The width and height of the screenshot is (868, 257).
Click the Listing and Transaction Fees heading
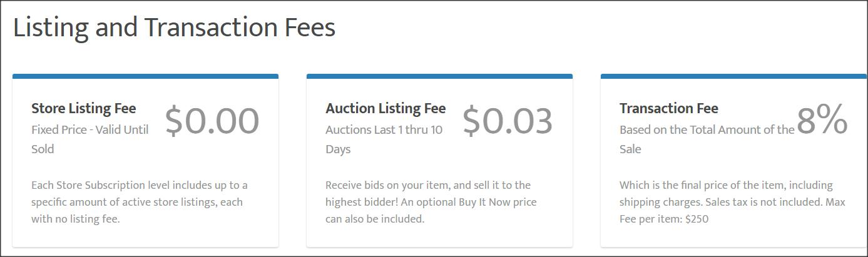[174, 28]
